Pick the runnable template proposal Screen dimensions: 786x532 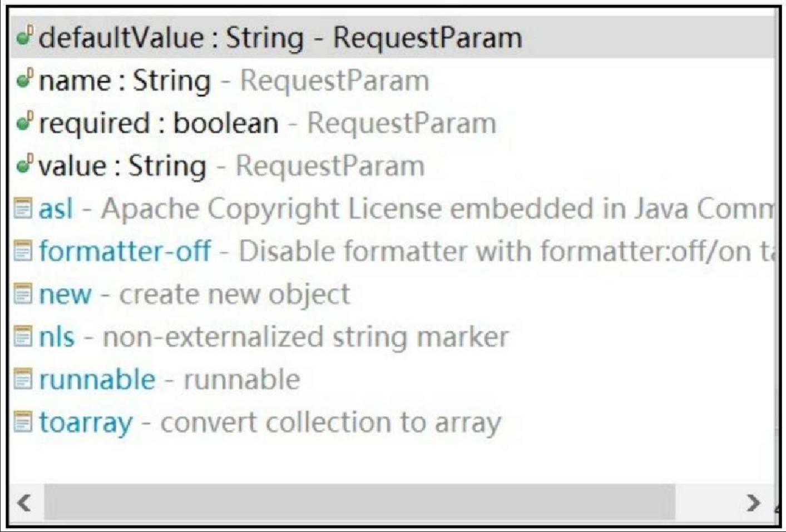tap(392, 380)
